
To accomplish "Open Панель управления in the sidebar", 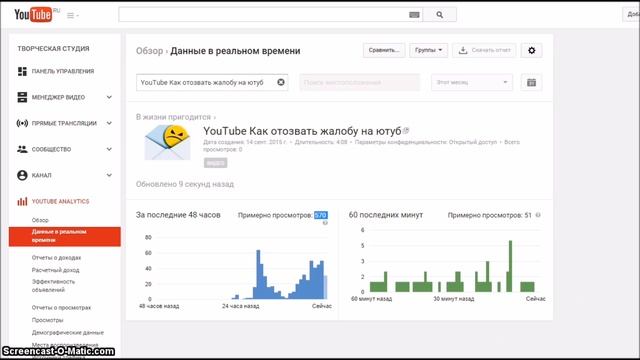I will point(63,71).
